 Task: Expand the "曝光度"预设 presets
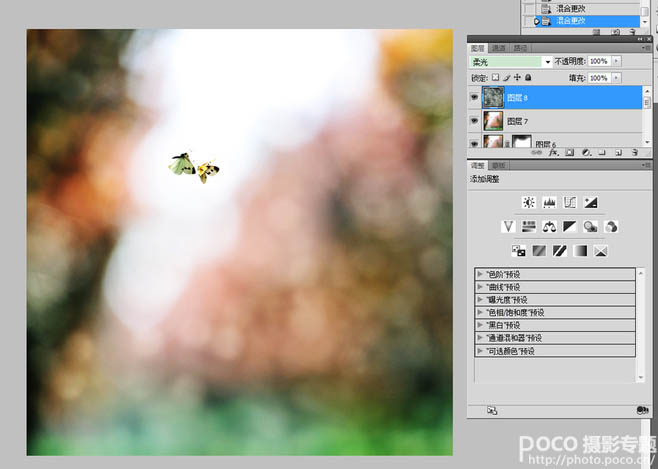480,300
